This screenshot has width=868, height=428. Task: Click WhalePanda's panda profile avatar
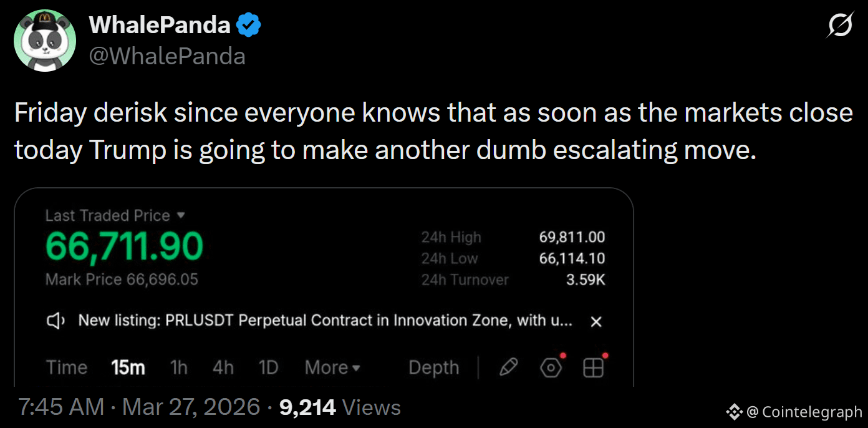(x=44, y=40)
